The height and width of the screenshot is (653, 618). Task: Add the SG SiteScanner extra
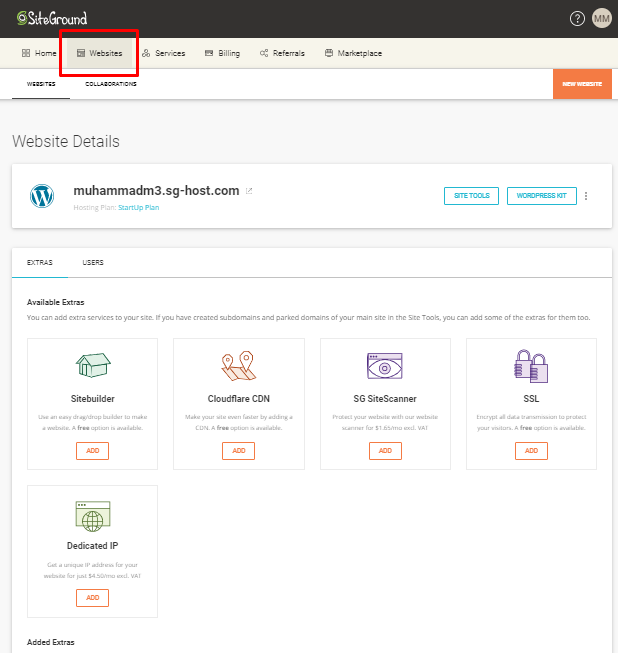385,451
